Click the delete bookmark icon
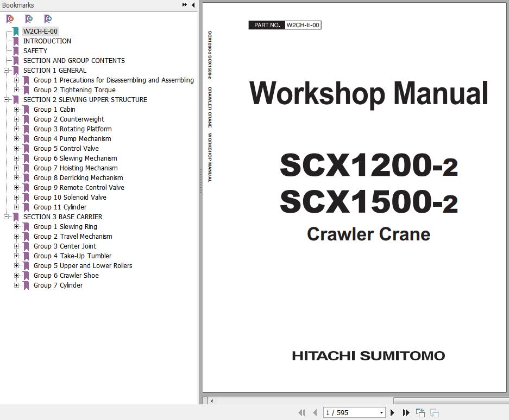509x420 pixels. [x=10, y=19]
